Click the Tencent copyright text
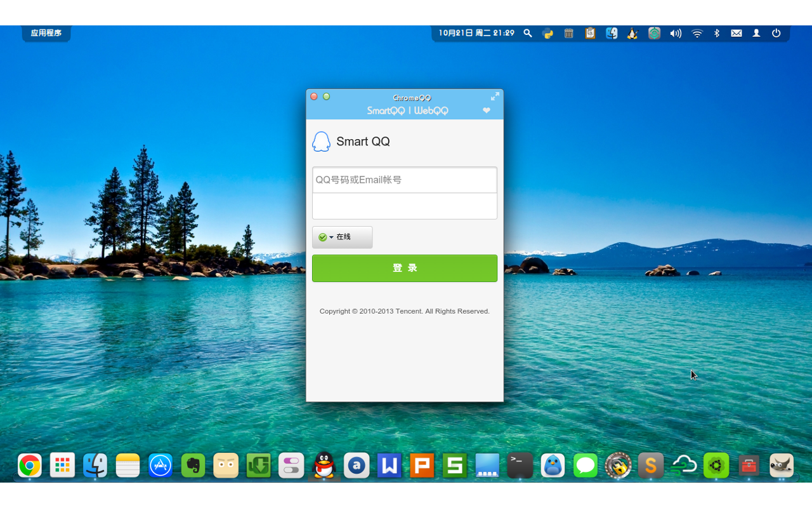The height and width of the screenshot is (508, 812). click(405, 311)
